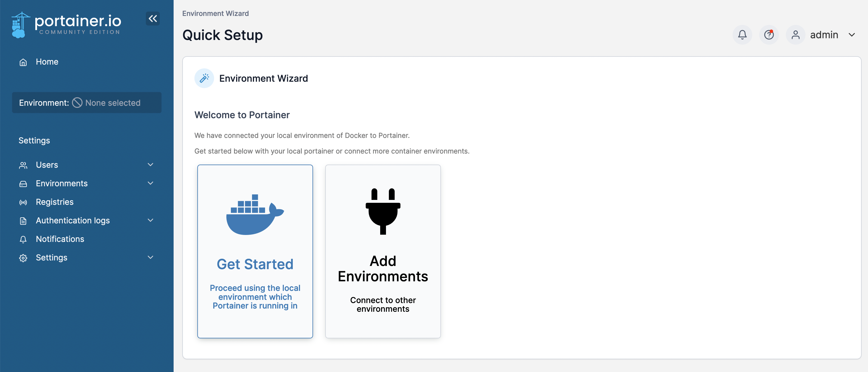Open the help question-mark icon
This screenshot has height=372, width=868.
[768, 35]
